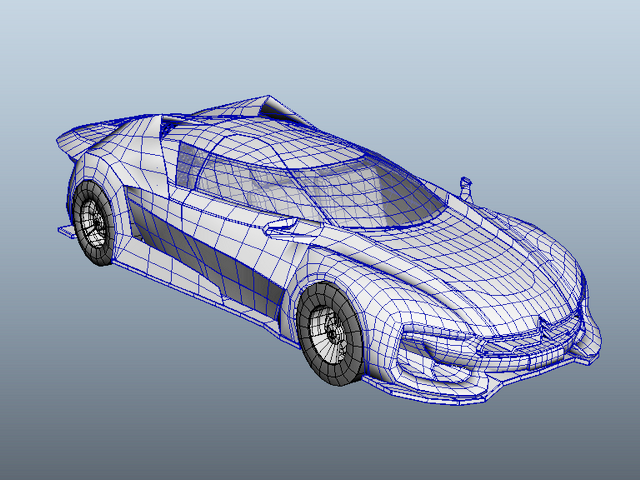Pick the side mirror on the door
This screenshot has height=480, width=640.
280,226
